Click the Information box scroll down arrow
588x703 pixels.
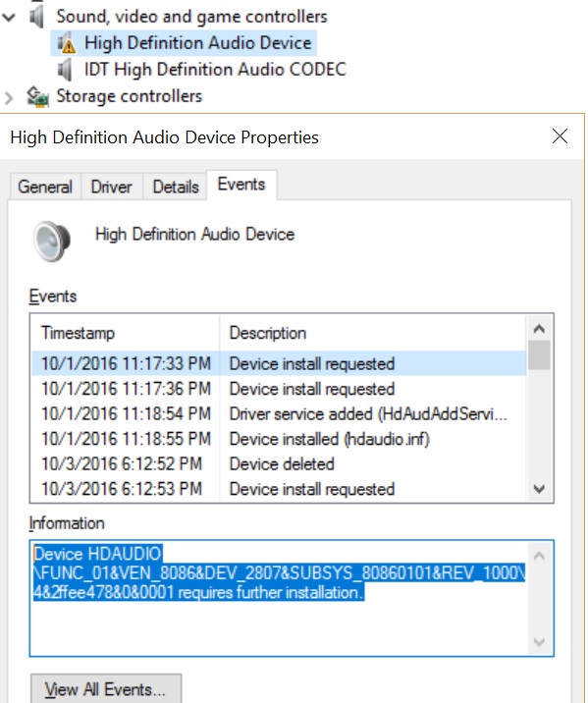(x=539, y=642)
